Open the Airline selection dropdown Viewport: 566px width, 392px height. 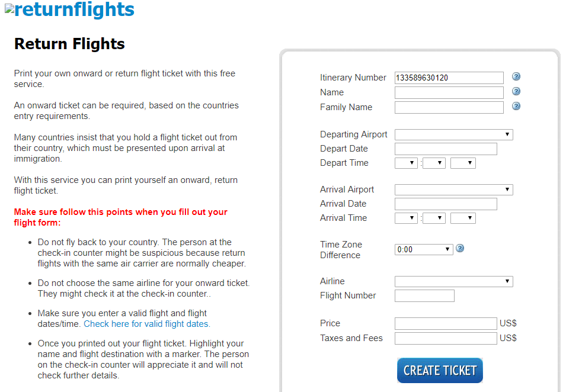coord(453,281)
